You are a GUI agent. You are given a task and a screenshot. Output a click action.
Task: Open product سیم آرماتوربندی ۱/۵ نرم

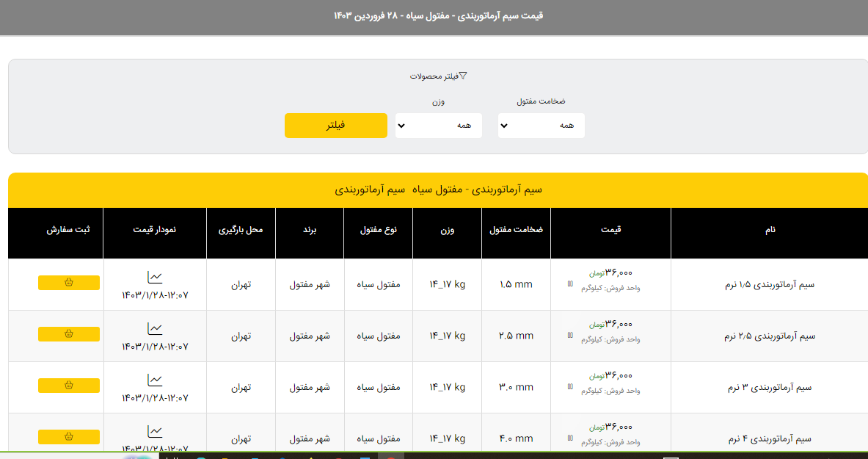(x=770, y=285)
